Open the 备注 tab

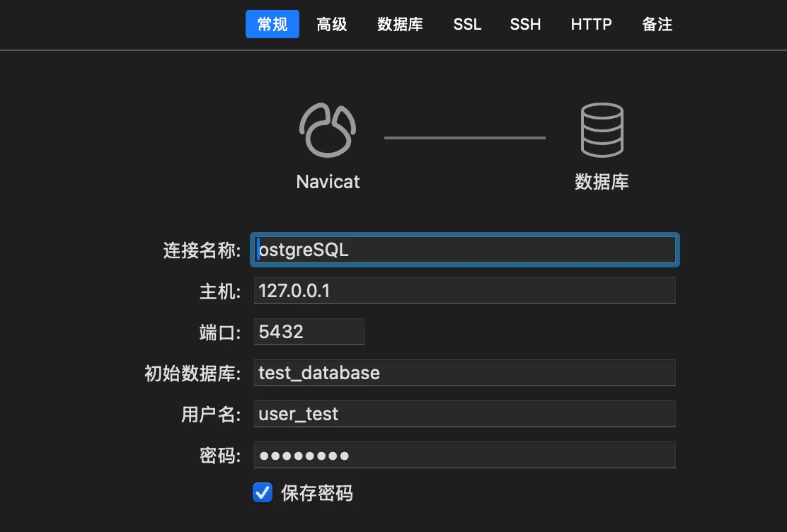[657, 24]
